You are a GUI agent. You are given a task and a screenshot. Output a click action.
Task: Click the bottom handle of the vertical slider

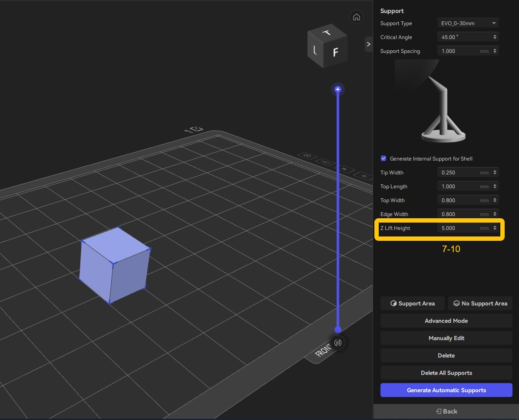pos(337,329)
